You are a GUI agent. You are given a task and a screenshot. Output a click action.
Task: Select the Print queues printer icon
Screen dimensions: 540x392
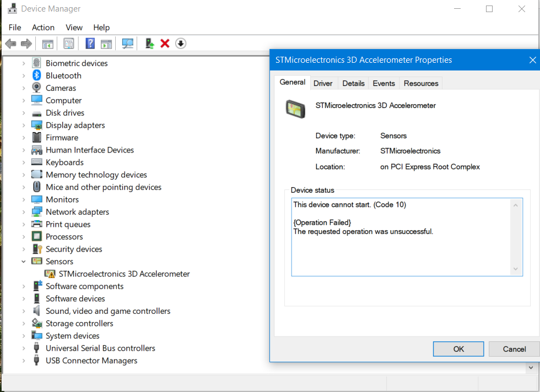(36, 224)
